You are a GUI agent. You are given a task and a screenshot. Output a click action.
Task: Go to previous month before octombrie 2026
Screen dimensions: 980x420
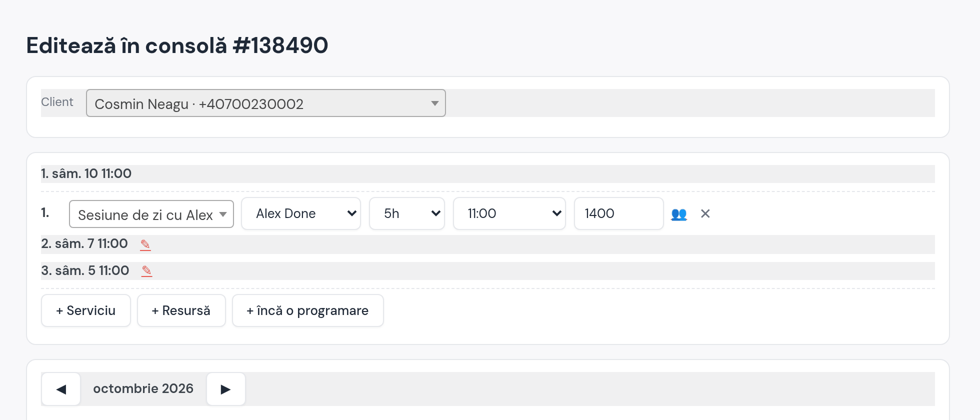click(61, 389)
